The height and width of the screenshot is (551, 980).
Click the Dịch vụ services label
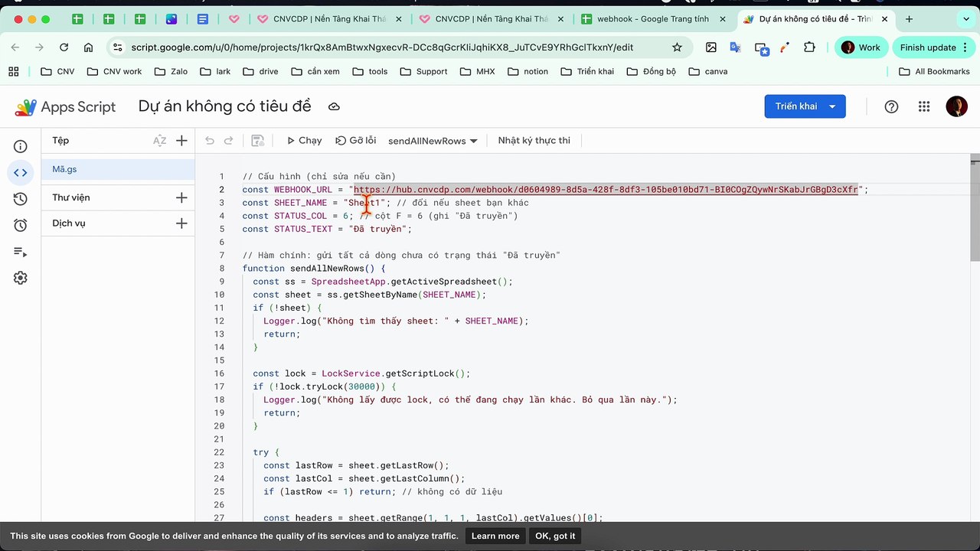point(69,223)
